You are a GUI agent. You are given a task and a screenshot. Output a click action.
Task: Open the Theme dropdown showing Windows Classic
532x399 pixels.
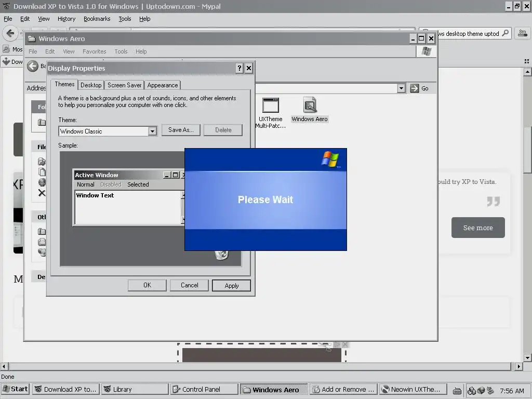(x=152, y=131)
